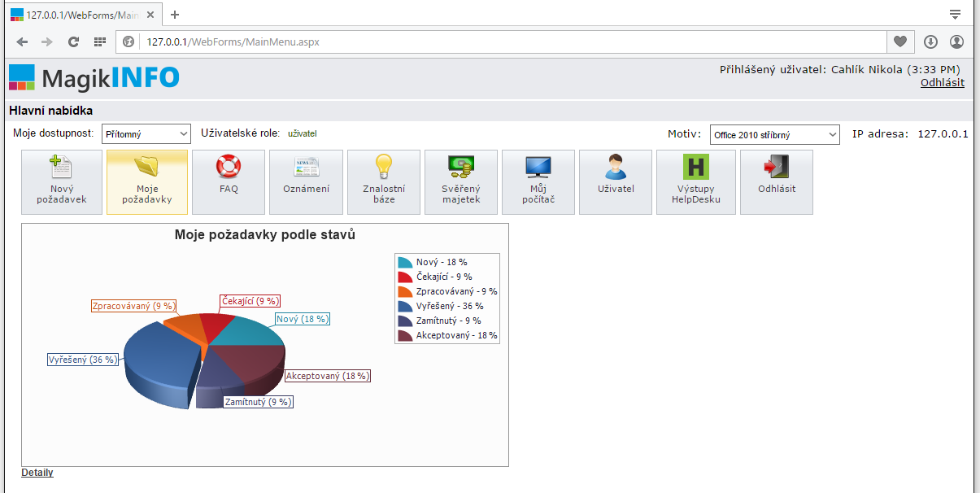Image resolution: width=980 pixels, height=493 pixels.
Task: Click the Nový (18 %) pie label
Action: (303, 320)
